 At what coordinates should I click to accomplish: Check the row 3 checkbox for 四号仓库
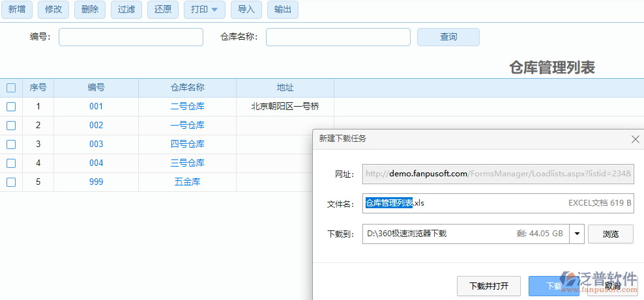pyautogui.click(x=11, y=144)
